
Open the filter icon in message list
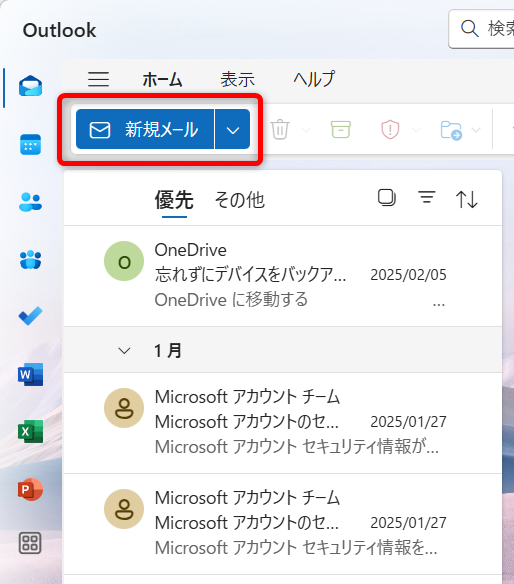pos(427,197)
